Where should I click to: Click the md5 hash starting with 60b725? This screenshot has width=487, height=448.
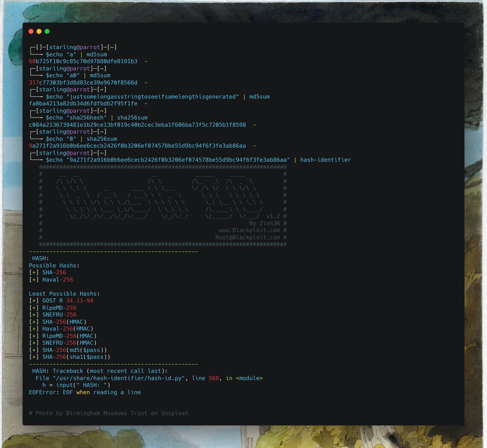[83, 61]
